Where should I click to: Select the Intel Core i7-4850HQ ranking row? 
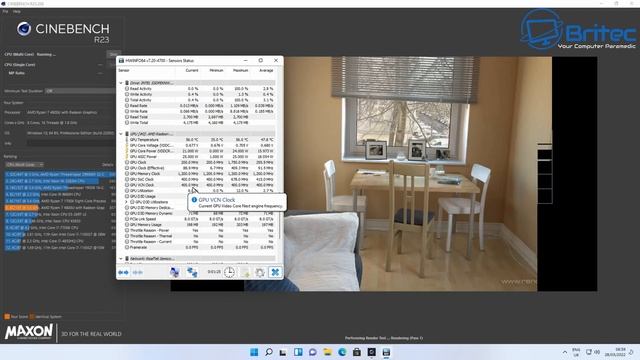coord(60,241)
